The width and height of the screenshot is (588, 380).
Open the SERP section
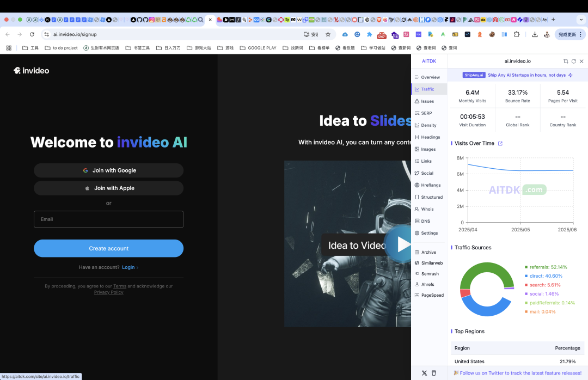pyautogui.click(x=429, y=113)
